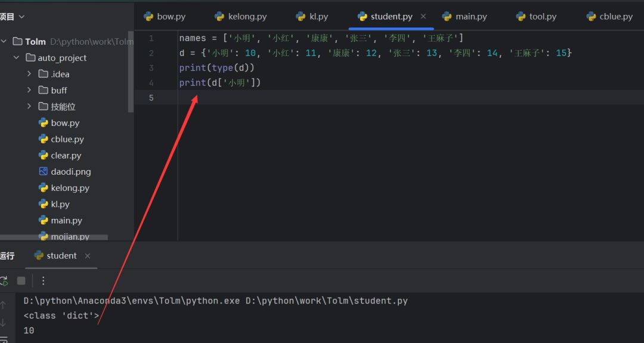Open the three-dot more options in run toolbar

(43, 280)
